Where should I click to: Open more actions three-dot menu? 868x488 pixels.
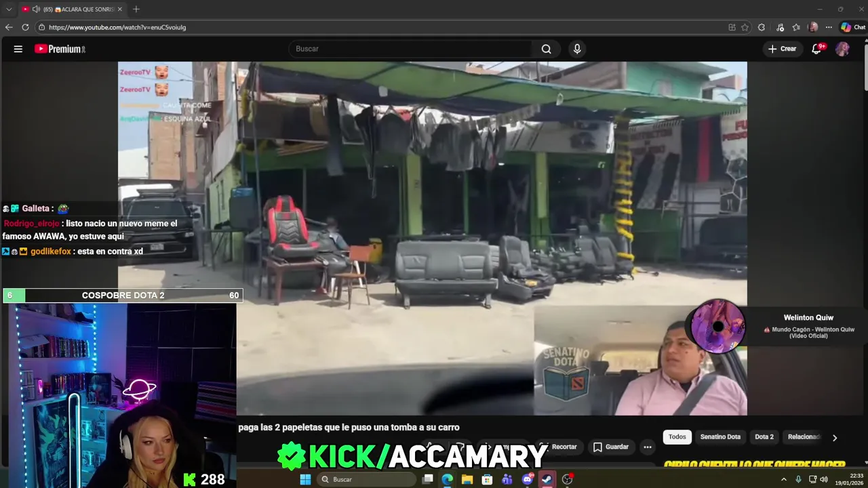pyautogui.click(x=648, y=447)
